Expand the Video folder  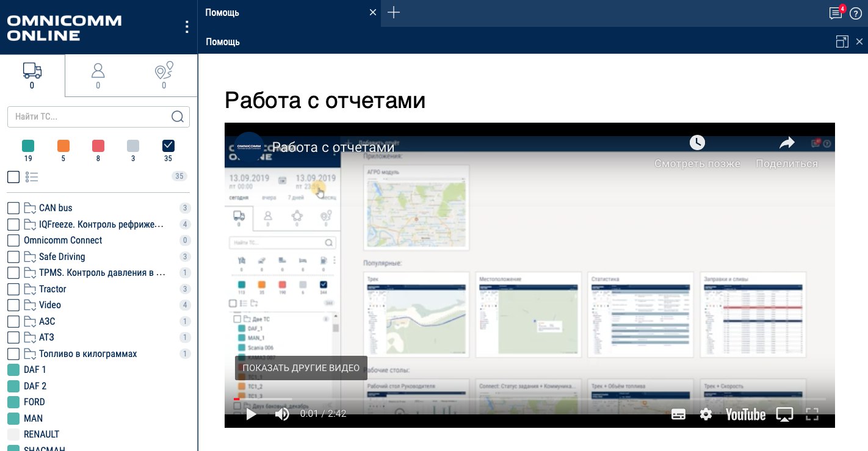pyautogui.click(x=30, y=305)
